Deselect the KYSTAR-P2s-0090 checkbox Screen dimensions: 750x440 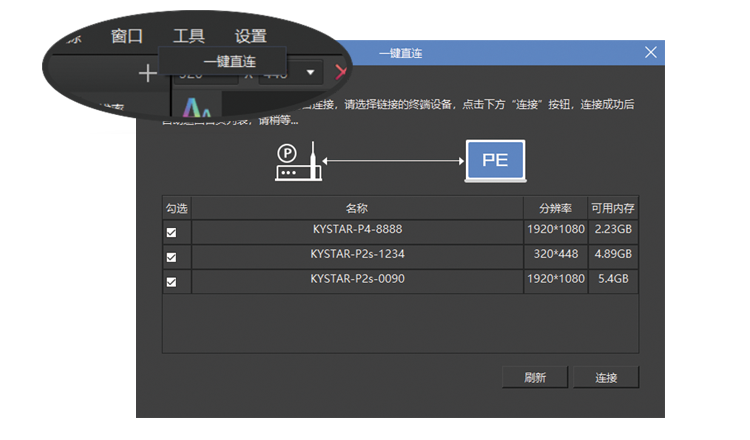pos(171,282)
